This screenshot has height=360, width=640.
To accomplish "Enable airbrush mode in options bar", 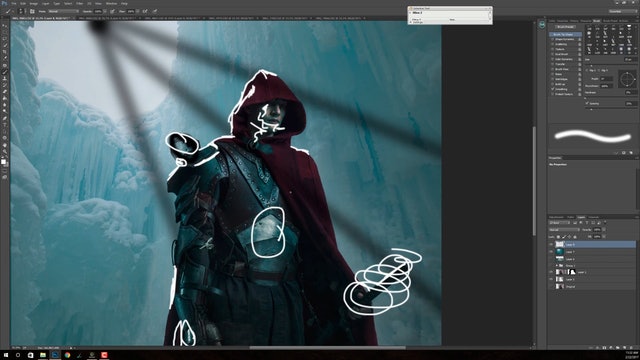I will 145,11.
